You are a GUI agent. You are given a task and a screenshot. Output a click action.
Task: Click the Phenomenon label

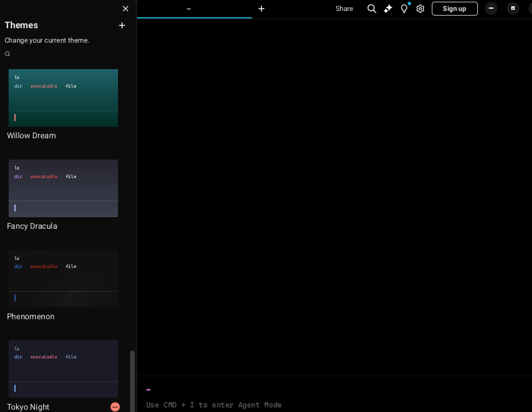(x=31, y=316)
